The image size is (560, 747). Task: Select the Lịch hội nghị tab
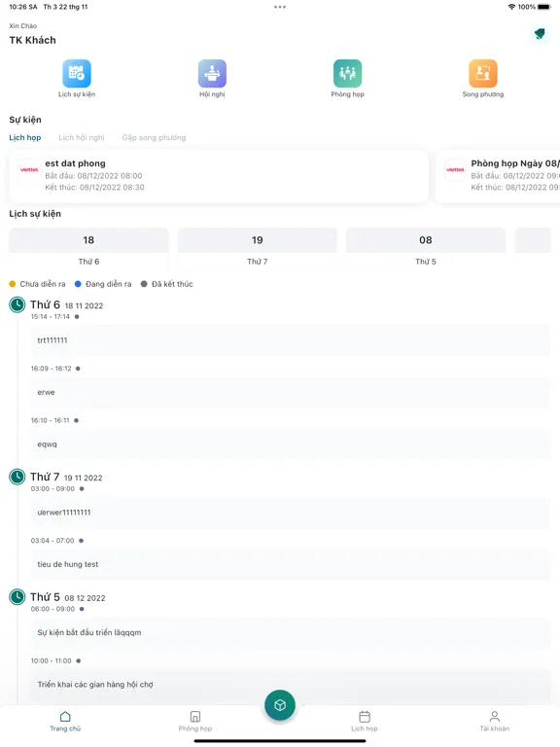click(82, 138)
